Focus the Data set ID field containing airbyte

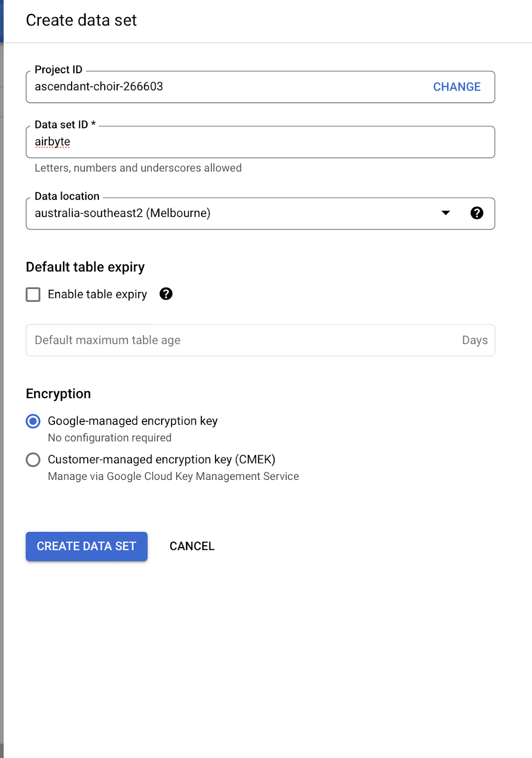[261, 142]
